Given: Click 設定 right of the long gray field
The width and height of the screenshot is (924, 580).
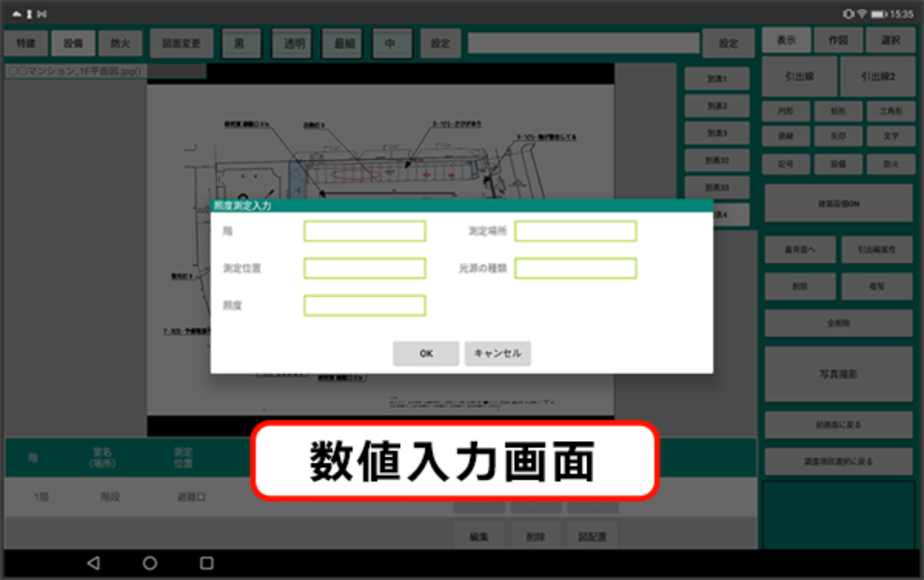Looking at the screenshot, I should [x=729, y=43].
